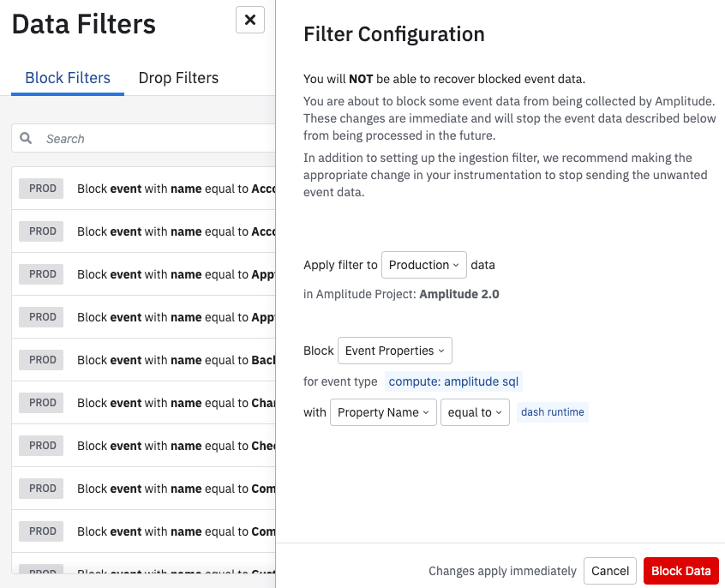Select first filter row ending in 'App'
This screenshot has height=588, width=725.
point(143,274)
